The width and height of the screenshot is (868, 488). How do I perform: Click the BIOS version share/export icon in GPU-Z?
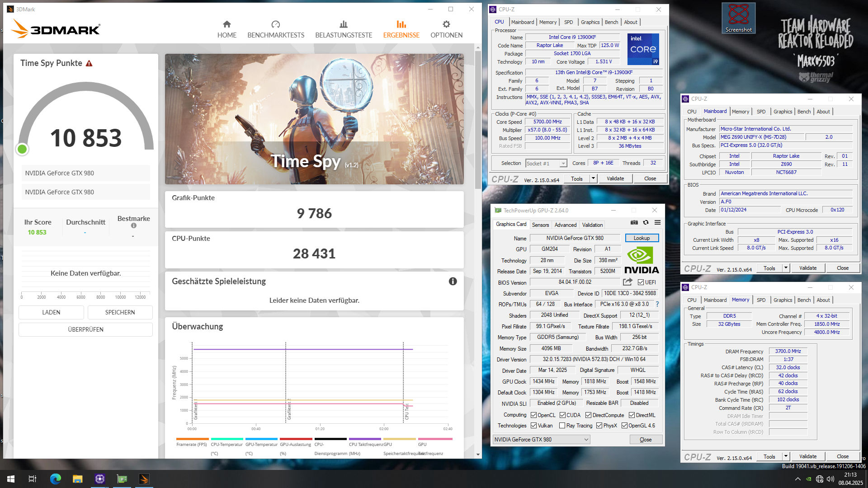(627, 282)
